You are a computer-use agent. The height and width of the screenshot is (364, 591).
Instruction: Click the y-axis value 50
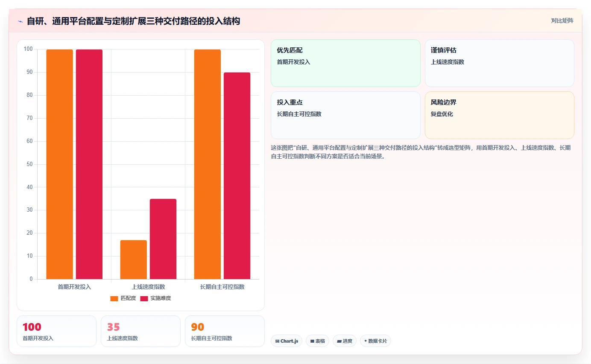coord(29,164)
